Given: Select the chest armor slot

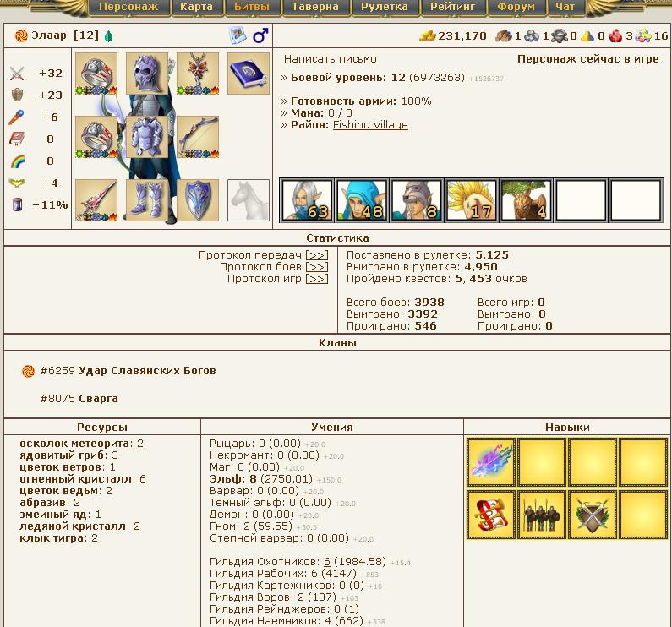Looking at the screenshot, I should coord(147,137).
